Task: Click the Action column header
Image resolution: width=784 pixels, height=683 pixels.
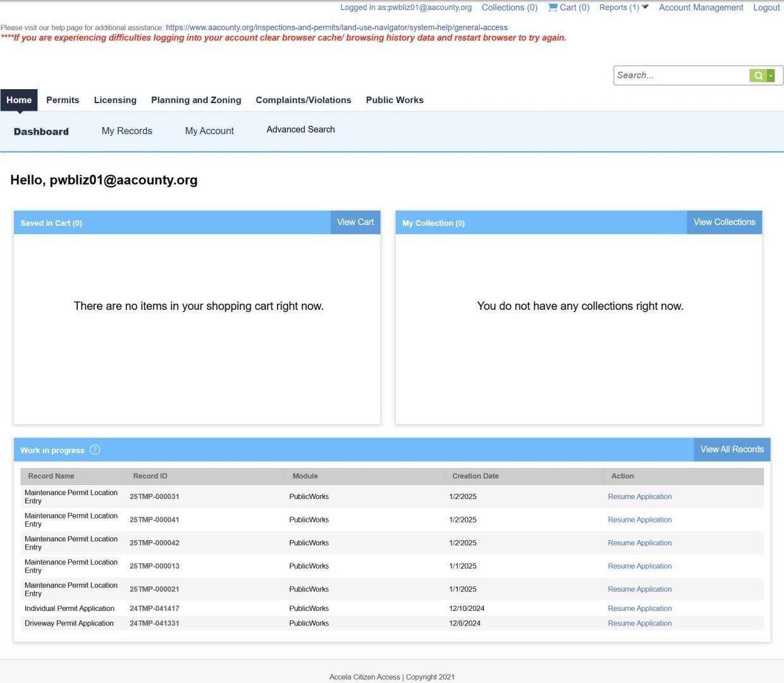Action: [623, 476]
